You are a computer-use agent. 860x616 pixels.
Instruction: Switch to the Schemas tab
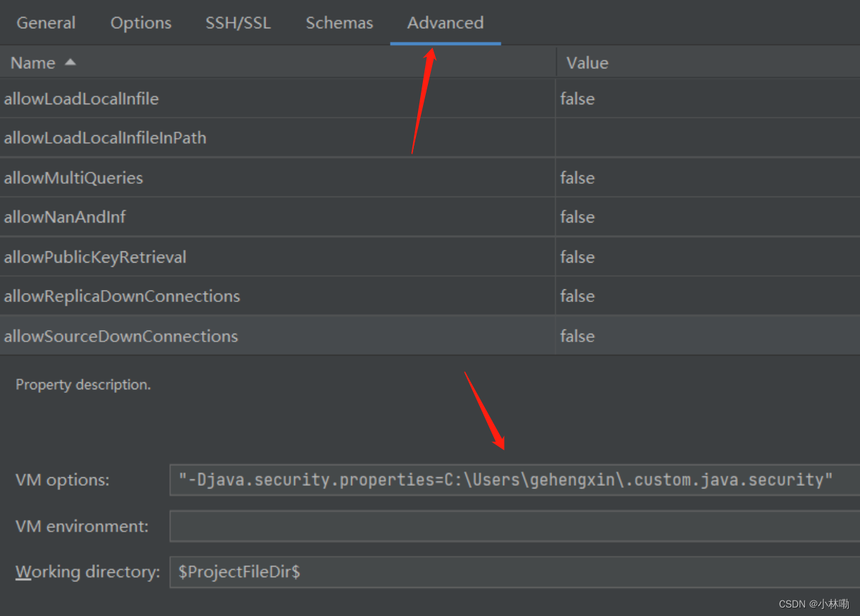coord(339,23)
